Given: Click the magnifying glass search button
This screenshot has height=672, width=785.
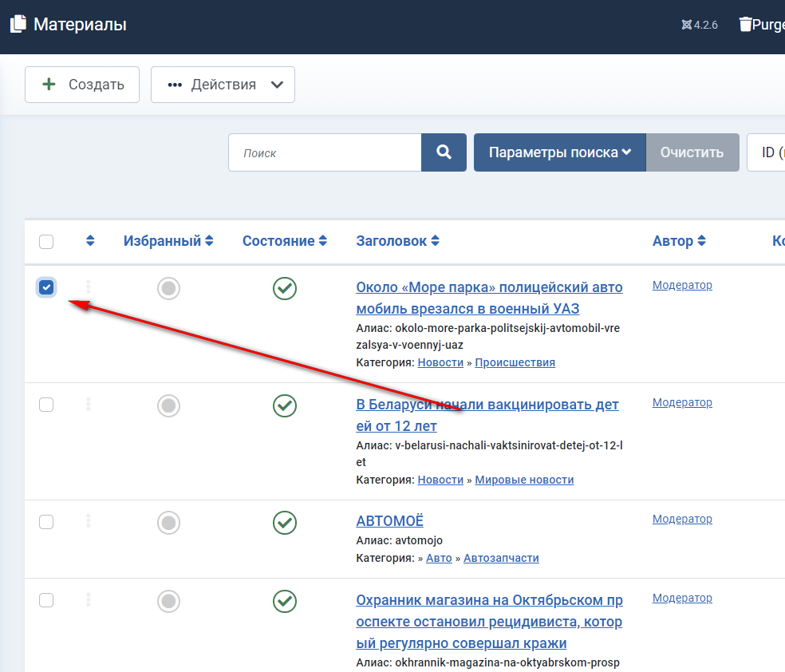Looking at the screenshot, I should [444, 152].
